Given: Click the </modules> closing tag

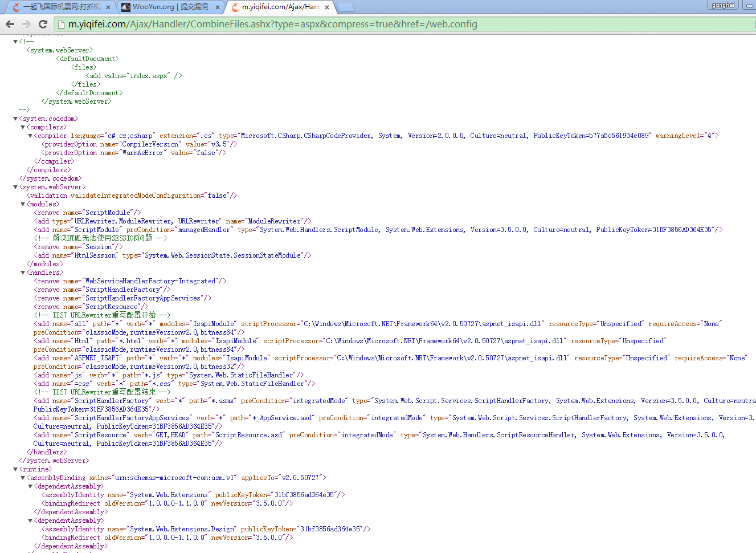Looking at the screenshot, I should point(45,264).
